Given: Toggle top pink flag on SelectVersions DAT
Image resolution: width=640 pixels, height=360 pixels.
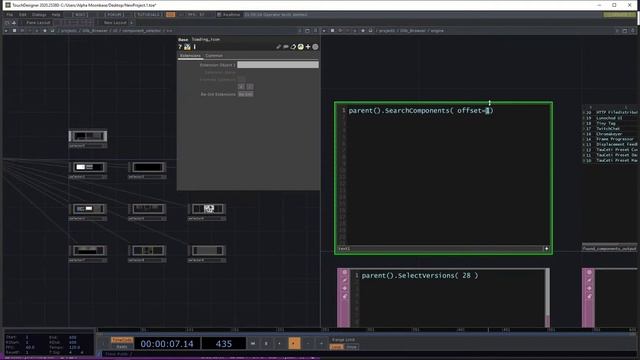Looking at the screenshot, I should (344, 272).
